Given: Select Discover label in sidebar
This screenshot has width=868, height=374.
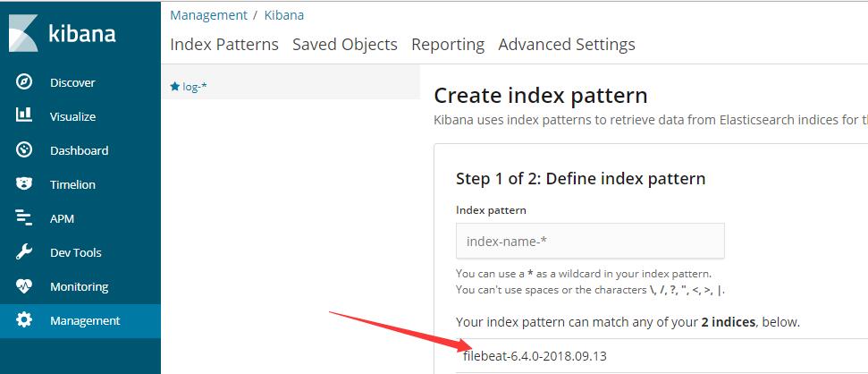Looking at the screenshot, I should (x=72, y=82).
